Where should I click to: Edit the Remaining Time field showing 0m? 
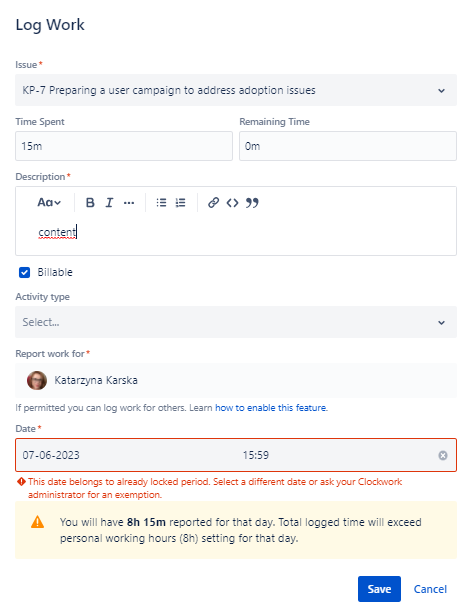point(348,146)
